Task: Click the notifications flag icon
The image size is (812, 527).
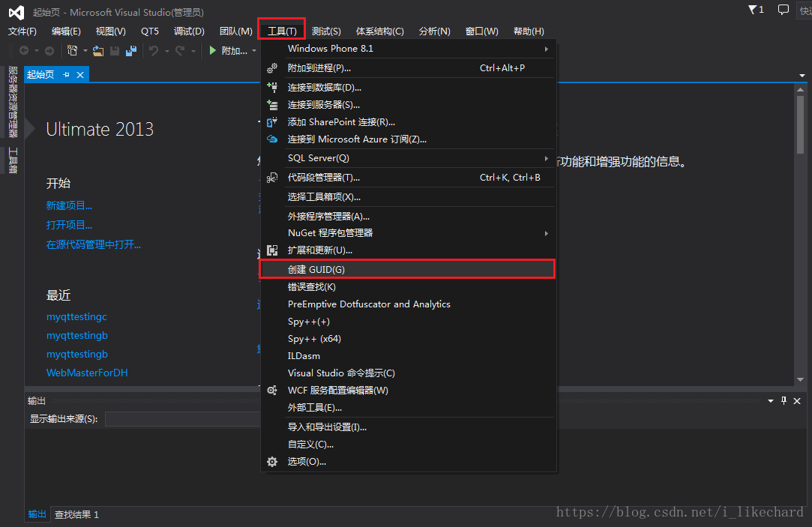Action: tap(753, 9)
